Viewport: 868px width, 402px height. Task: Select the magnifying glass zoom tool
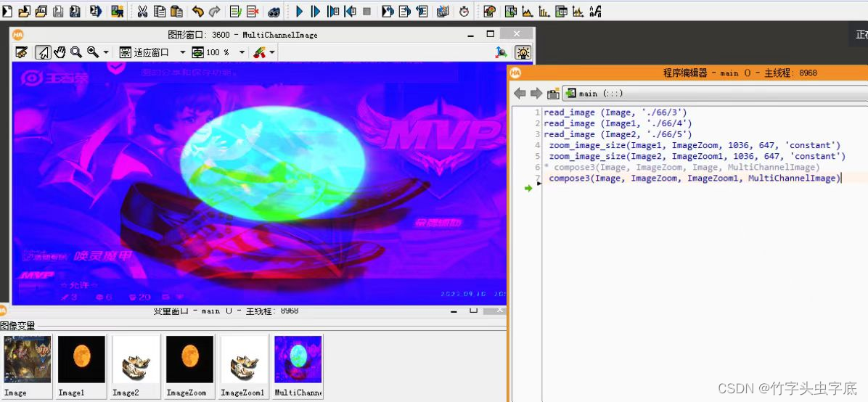[x=75, y=52]
